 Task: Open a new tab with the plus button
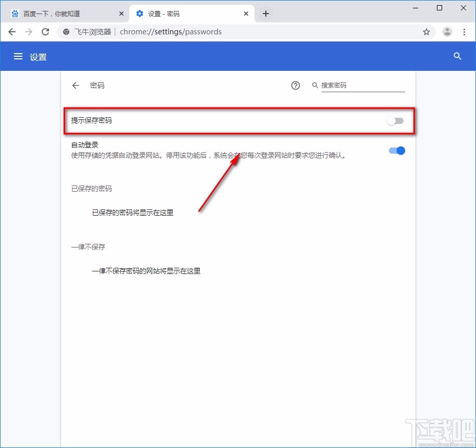click(266, 14)
